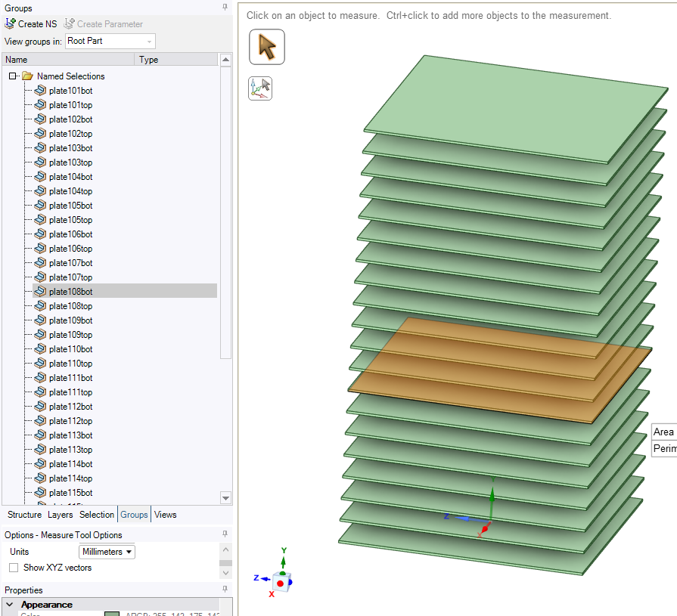The image size is (677, 616).
Task: Collapse the Named Selections tree node
Action: pos(13,76)
